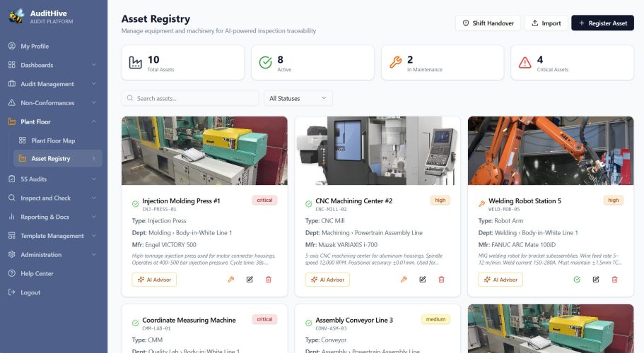644x353 pixels.
Task: Click high badge on CNC Machining Center
Action: pyautogui.click(x=440, y=200)
